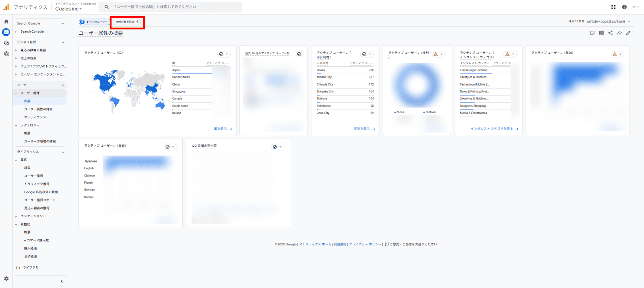
Task: Click the world map on country card
Action: click(x=129, y=93)
